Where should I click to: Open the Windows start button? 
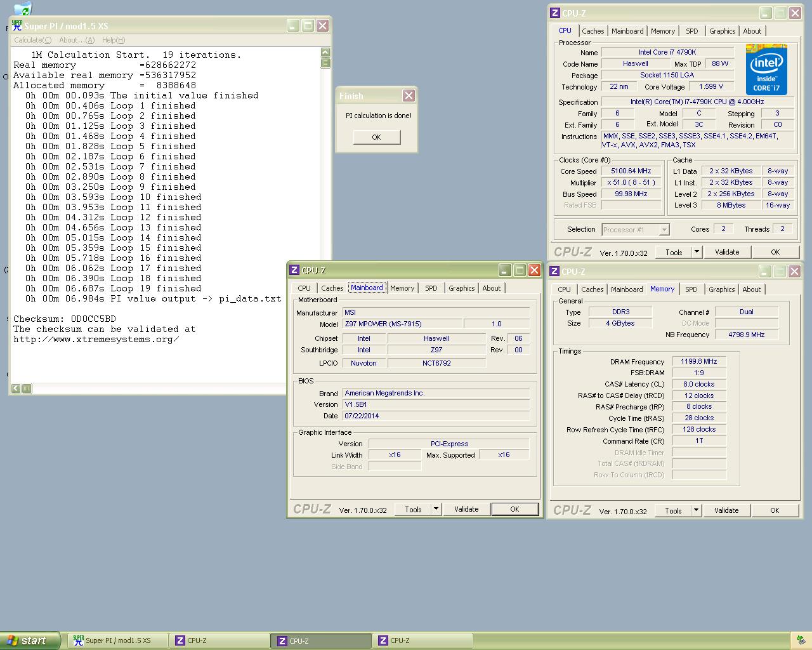[x=30, y=640]
